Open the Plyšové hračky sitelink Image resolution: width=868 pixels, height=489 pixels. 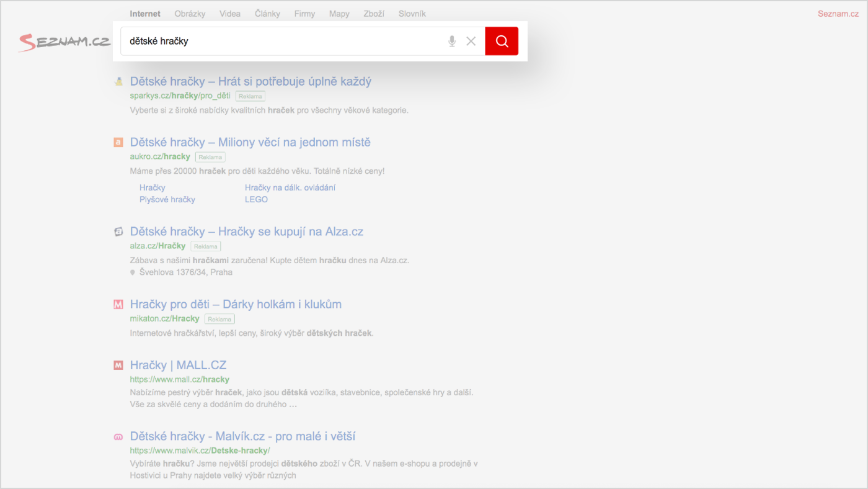167,199
